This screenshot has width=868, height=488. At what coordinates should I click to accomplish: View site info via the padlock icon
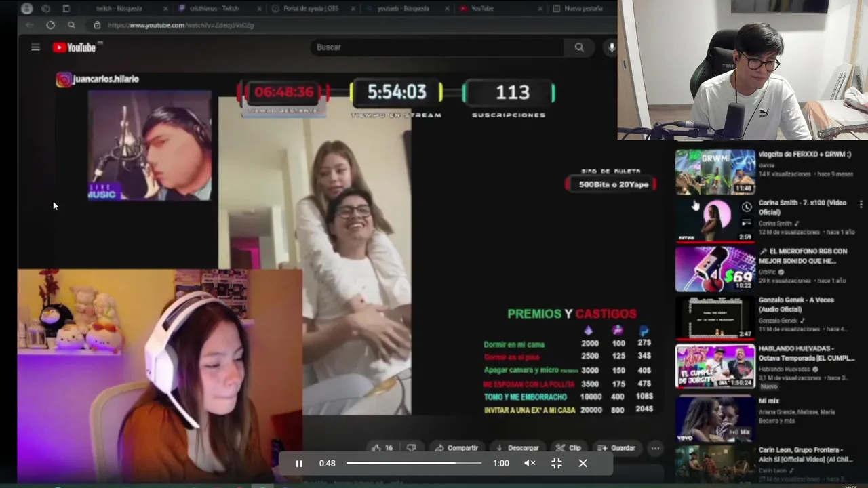pos(97,25)
